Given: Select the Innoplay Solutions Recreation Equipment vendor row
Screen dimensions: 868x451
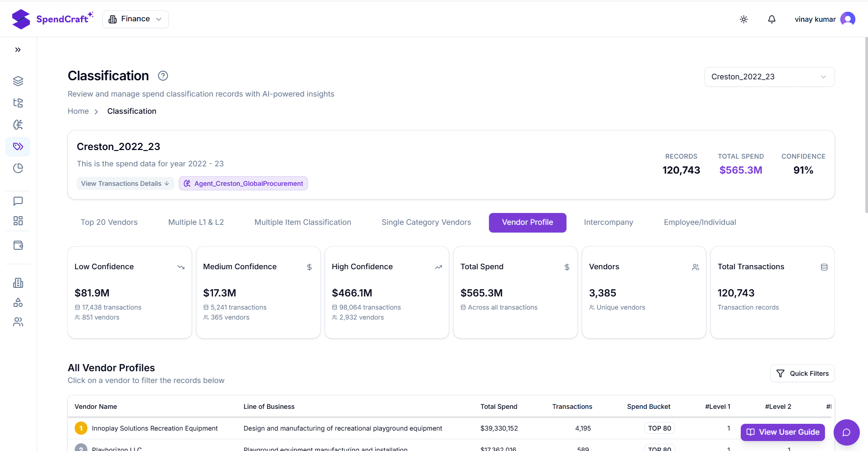Looking at the screenshot, I should [154, 428].
